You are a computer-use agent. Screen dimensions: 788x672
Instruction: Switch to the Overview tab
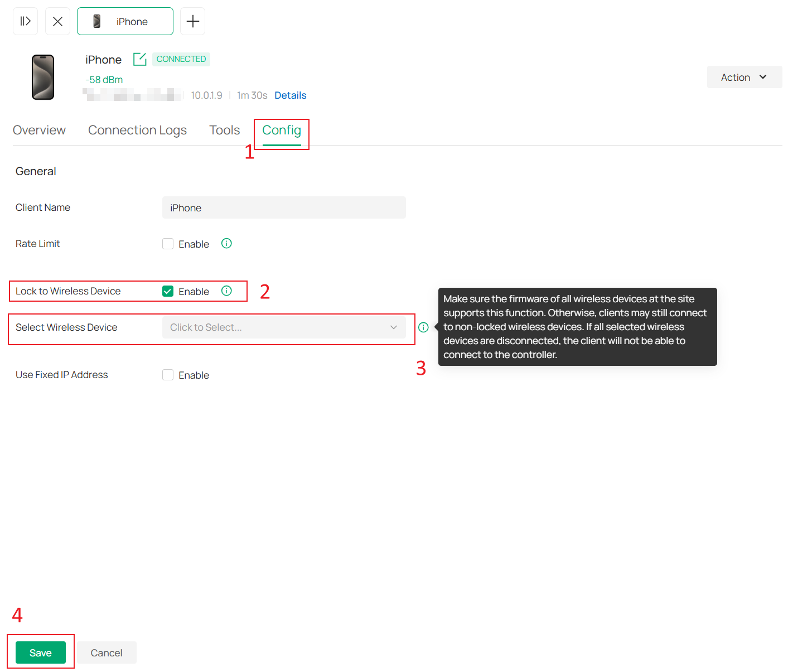(x=39, y=130)
